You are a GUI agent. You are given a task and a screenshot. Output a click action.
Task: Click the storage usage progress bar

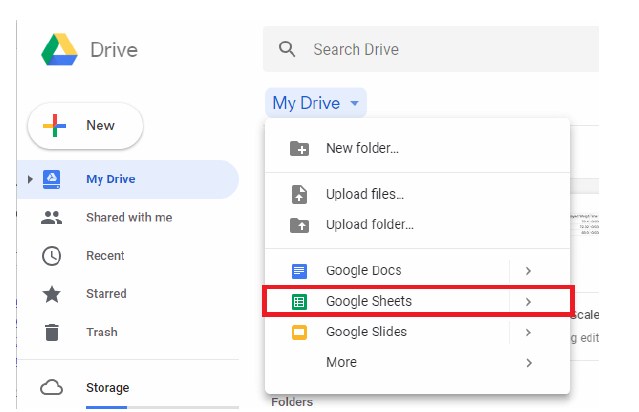(x=162, y=407)
